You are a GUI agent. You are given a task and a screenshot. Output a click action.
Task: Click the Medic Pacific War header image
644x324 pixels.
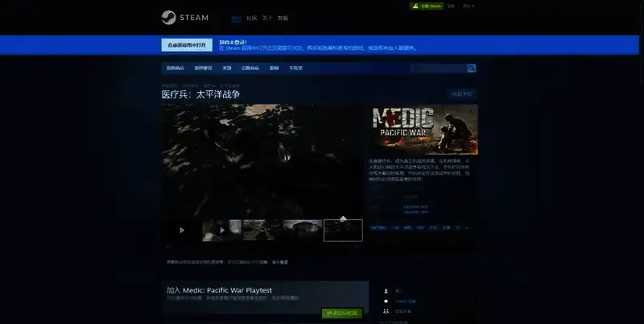click(424, 128)
